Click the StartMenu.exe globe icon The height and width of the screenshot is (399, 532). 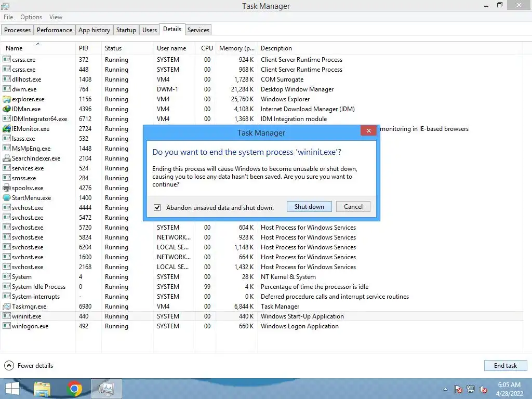(x=6, y=197)
